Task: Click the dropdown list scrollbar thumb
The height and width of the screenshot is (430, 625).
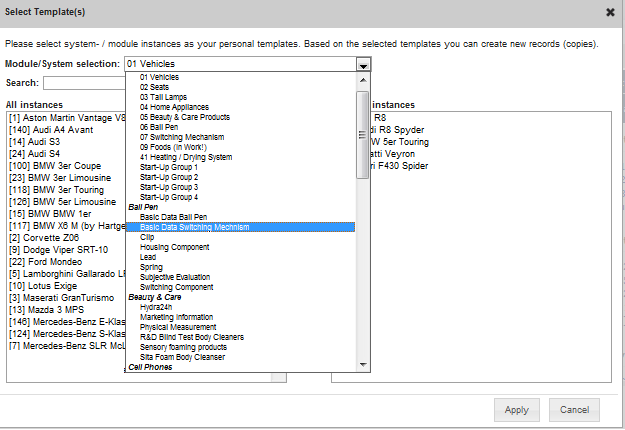Action: tap(362, 135)
